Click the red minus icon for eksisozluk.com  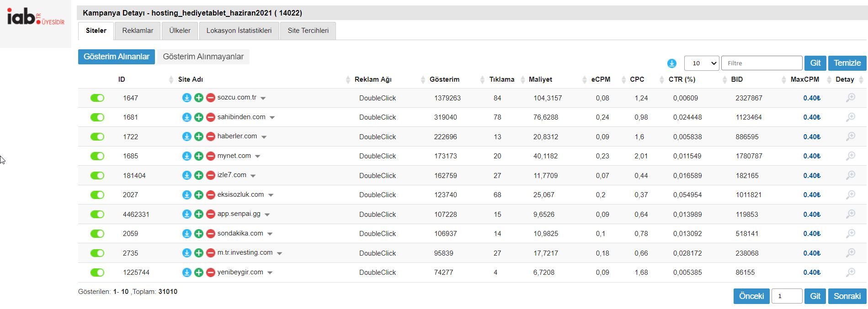point(211,195)
